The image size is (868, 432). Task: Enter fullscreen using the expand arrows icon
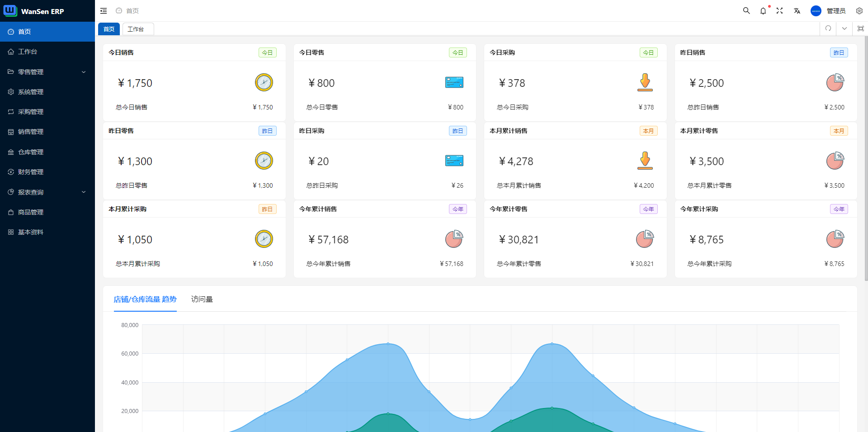pos(780,11)
